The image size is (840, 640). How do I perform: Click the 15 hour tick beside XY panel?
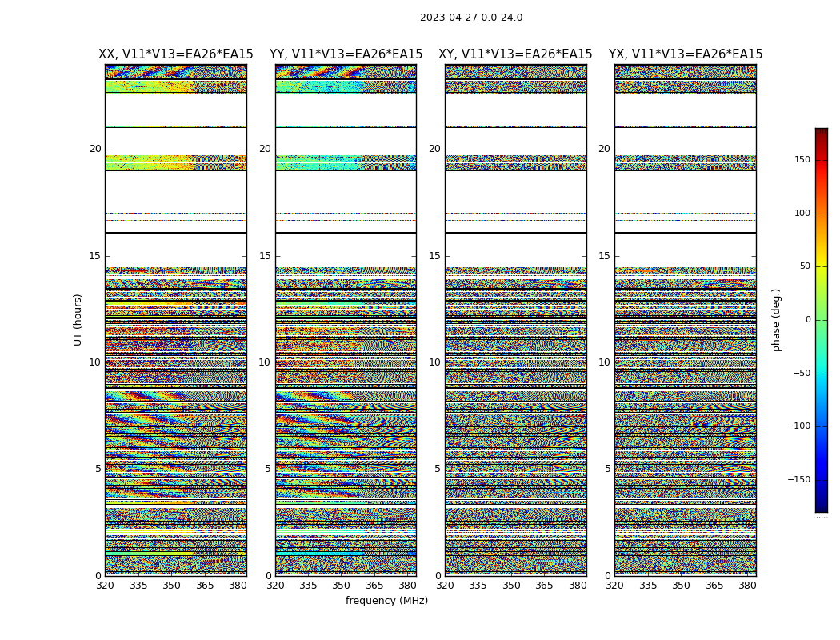pos(435,255)
